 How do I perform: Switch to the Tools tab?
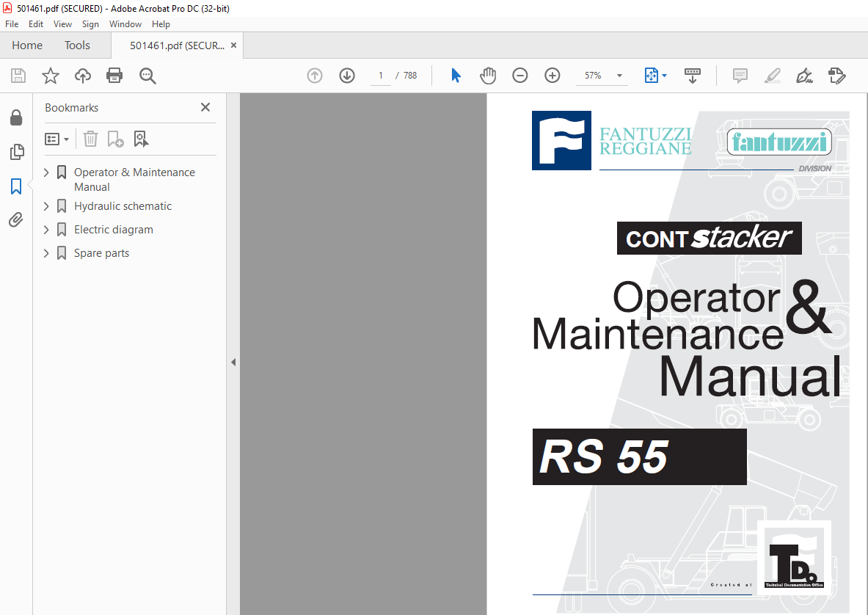pos(77,46)
